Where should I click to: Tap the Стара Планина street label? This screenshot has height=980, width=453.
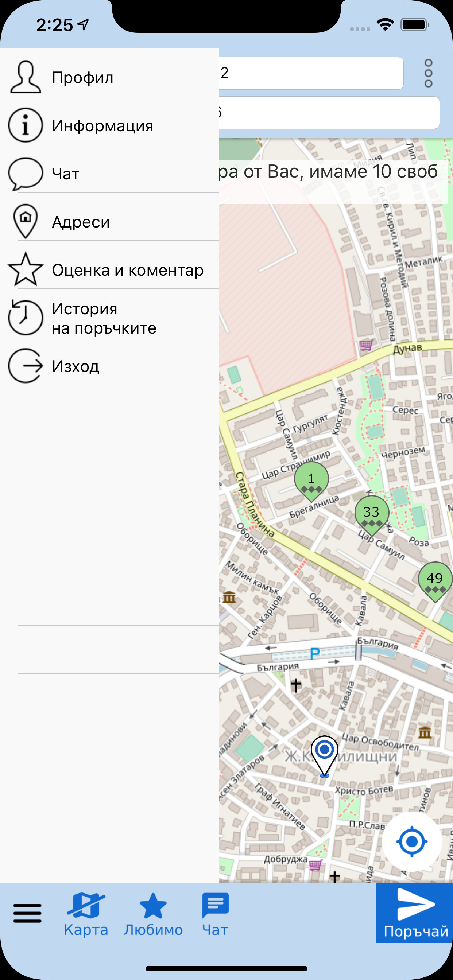coord(254,504)
